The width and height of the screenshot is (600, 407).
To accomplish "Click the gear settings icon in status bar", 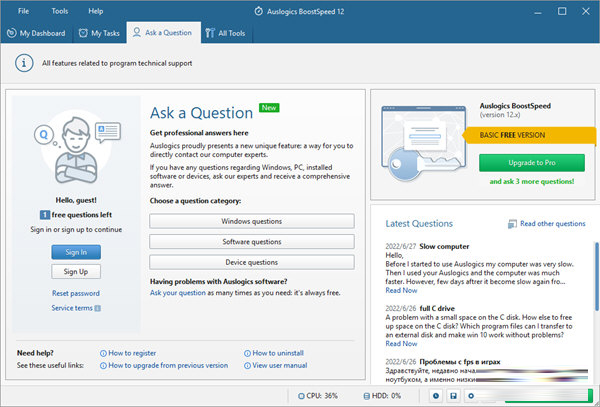I will pos(472,396).
